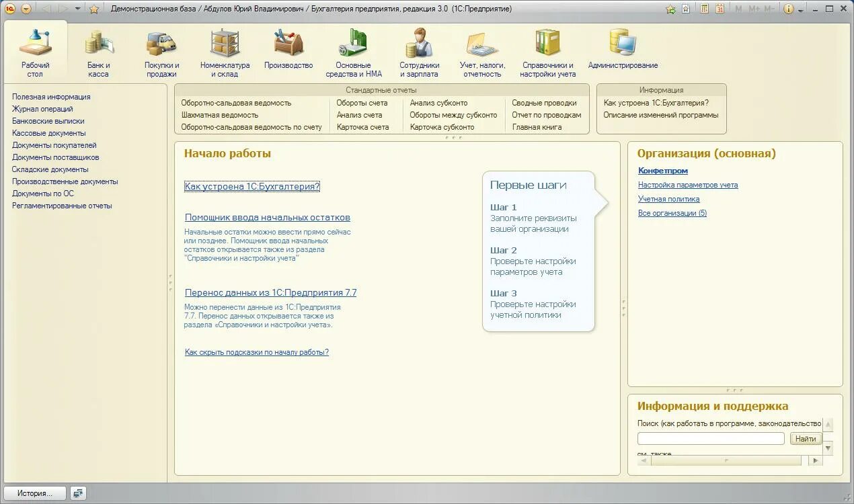854x504 pixels.
Task: Open Документы по ОС in the sidebar
Action: coord(43,194)
